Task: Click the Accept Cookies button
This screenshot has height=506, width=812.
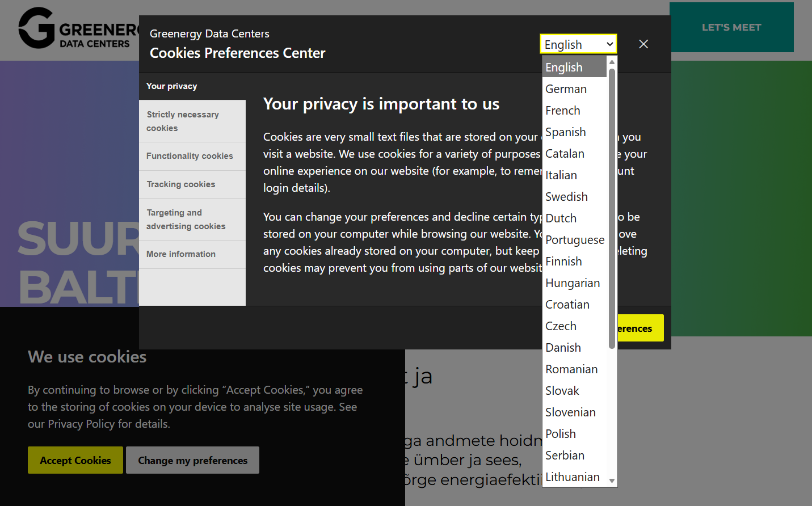Action: click(75, 460)
